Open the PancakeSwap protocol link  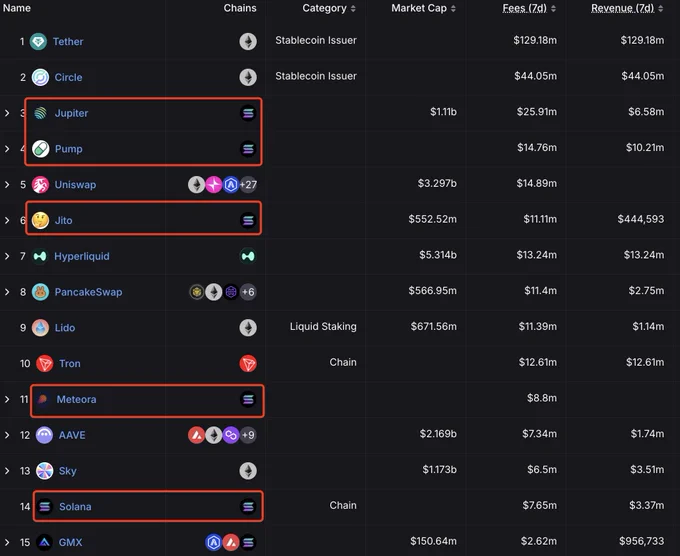pos(88,292)
